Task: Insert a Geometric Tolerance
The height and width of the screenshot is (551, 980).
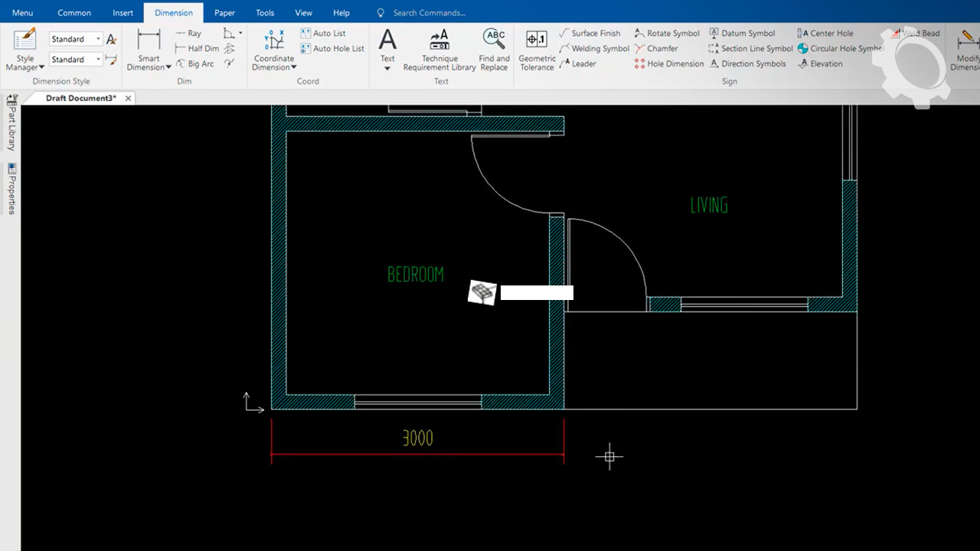Action: tap(537, 49)
